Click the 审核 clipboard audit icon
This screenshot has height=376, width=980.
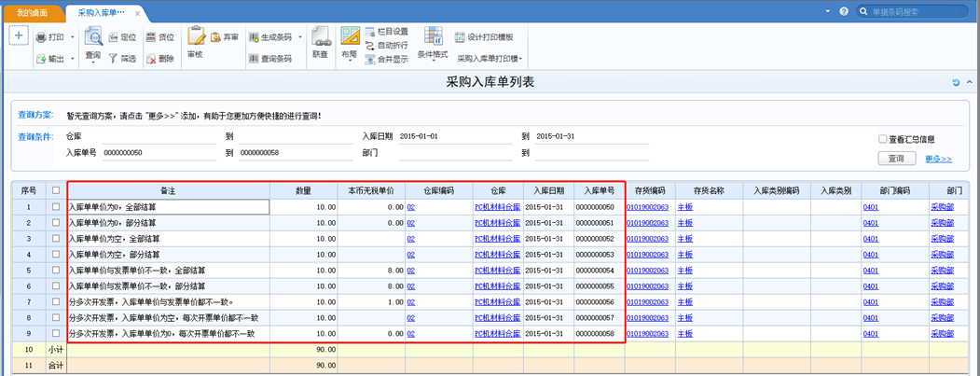[196, 36]
